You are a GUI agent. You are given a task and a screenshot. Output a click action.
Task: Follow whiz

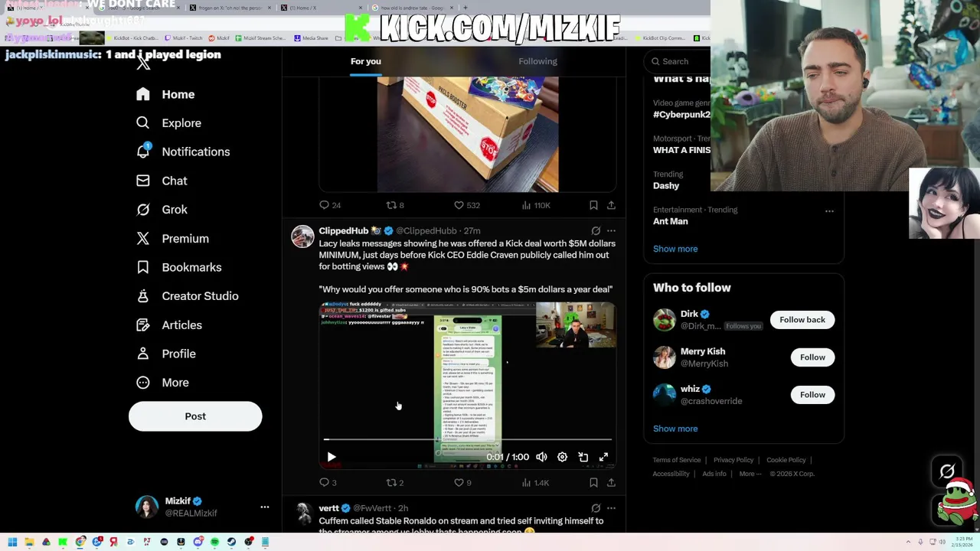(812, 395)
